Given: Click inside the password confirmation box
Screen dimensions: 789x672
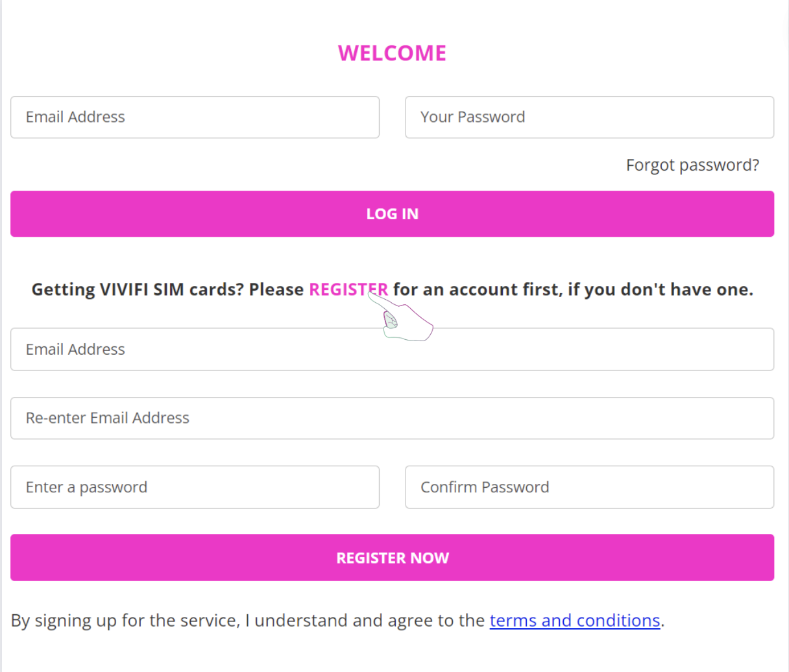Looking at the screenshot, I should (x=589, y=487).
